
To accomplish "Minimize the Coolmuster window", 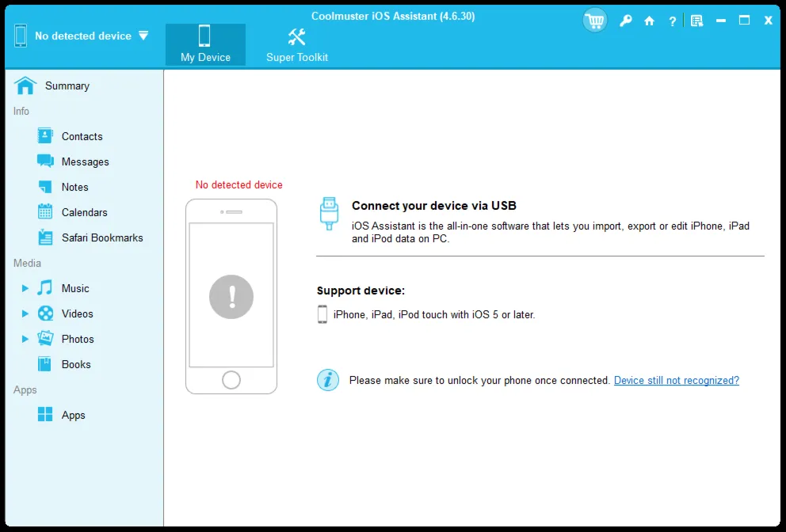I will [721, 21].
